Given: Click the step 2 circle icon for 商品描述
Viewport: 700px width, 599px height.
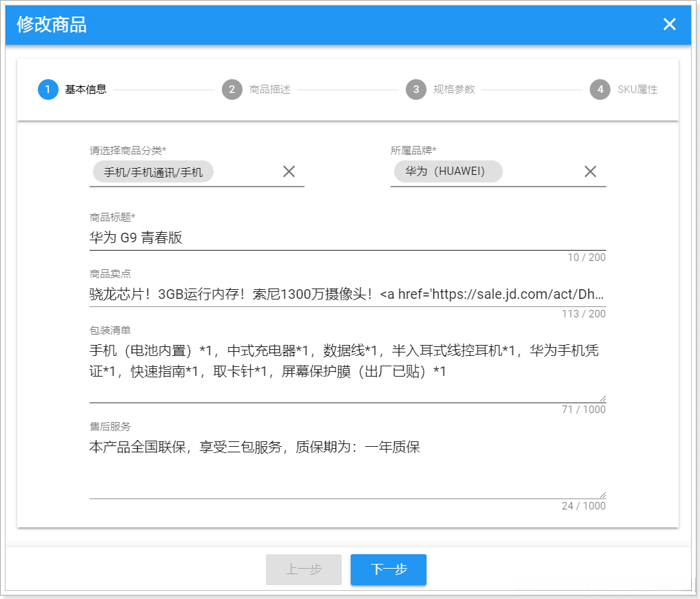Looking at the screenshot, I should tap(232, 90).
